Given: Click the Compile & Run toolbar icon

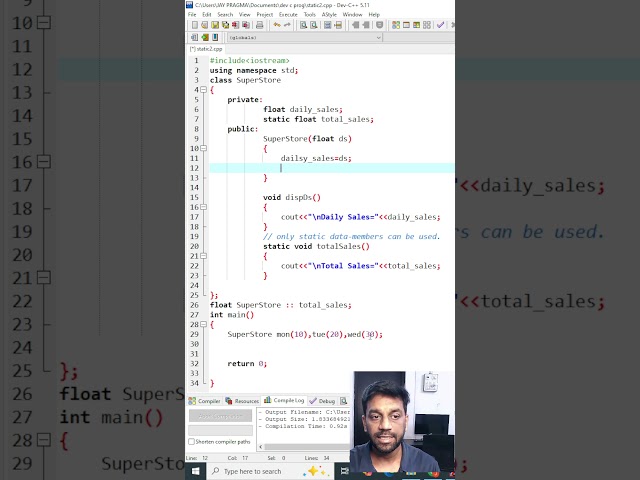Looking at the screenshot, I should click(x=416, y=25).
